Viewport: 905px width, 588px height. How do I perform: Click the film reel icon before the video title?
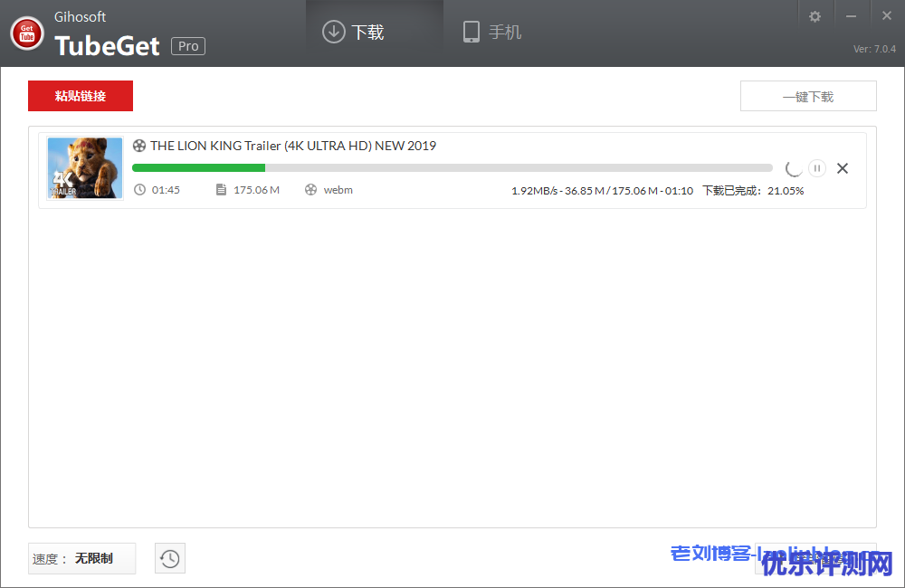[x=139, y=146]
